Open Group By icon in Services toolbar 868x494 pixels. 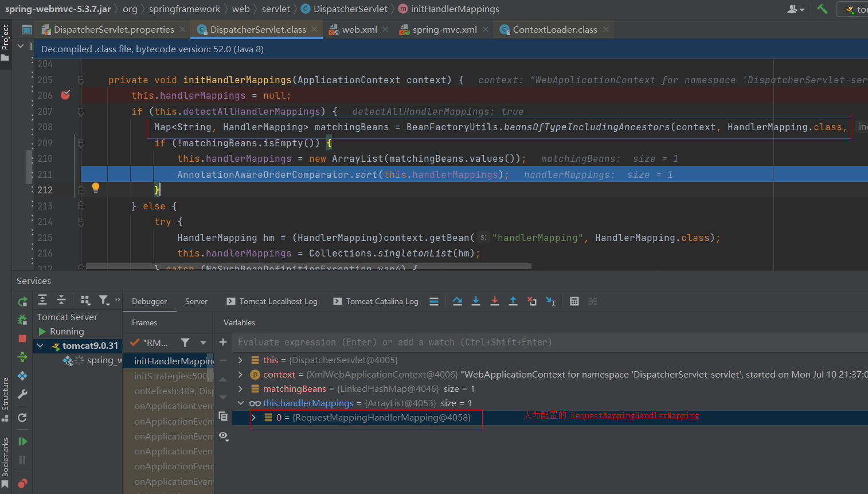[85, 299]
